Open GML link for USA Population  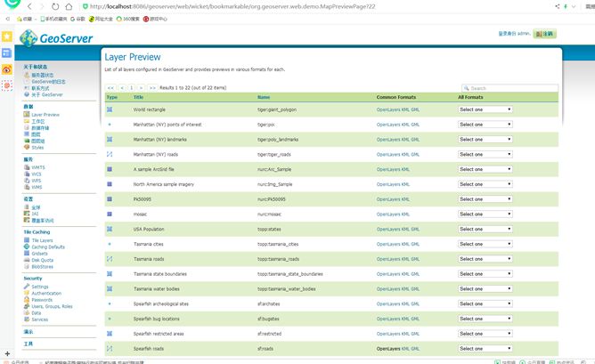415,229
